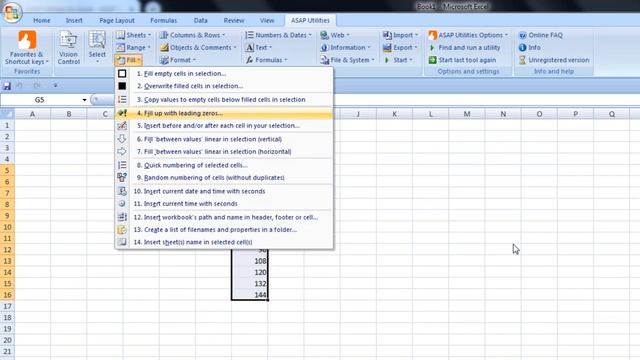This screenshot has width=640, height=360.
Task: Click the Insert workbook's path icon
Action: click(x=122, y=217)
